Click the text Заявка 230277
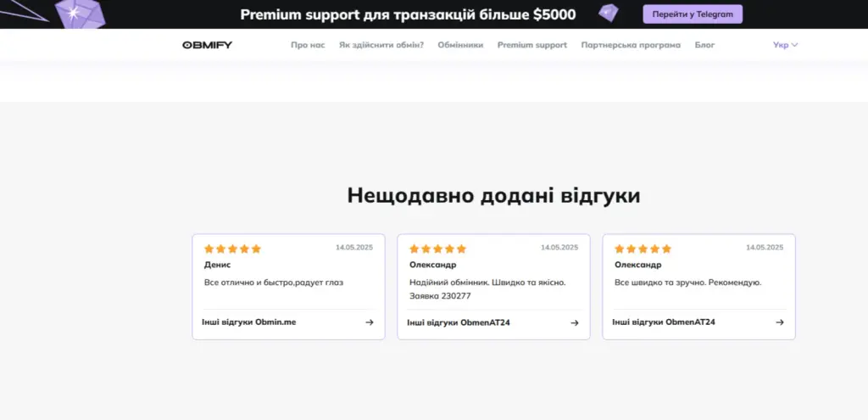 440,296
